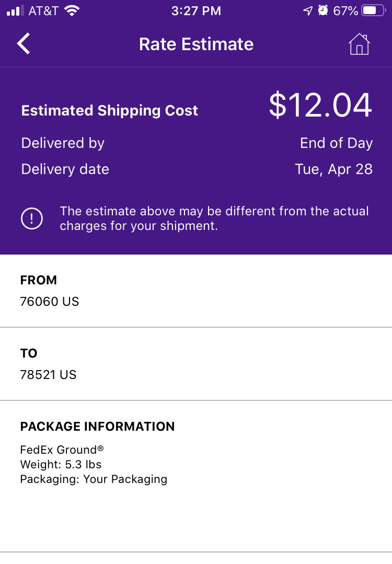Image resolution: width=392 pixels, height=564 pixels.
Task: Select the FROM section heading
Action: point(39,280)
